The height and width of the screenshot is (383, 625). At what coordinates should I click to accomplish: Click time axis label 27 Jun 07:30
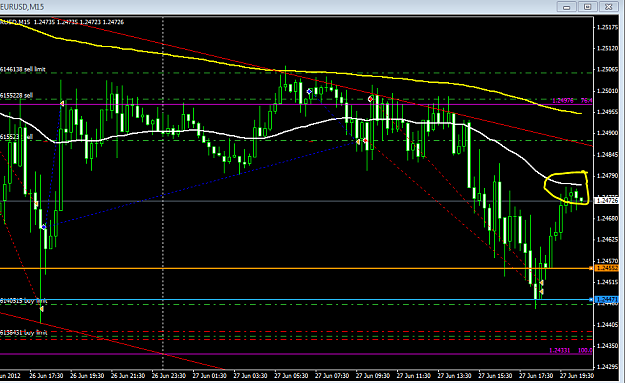[332, 376]
